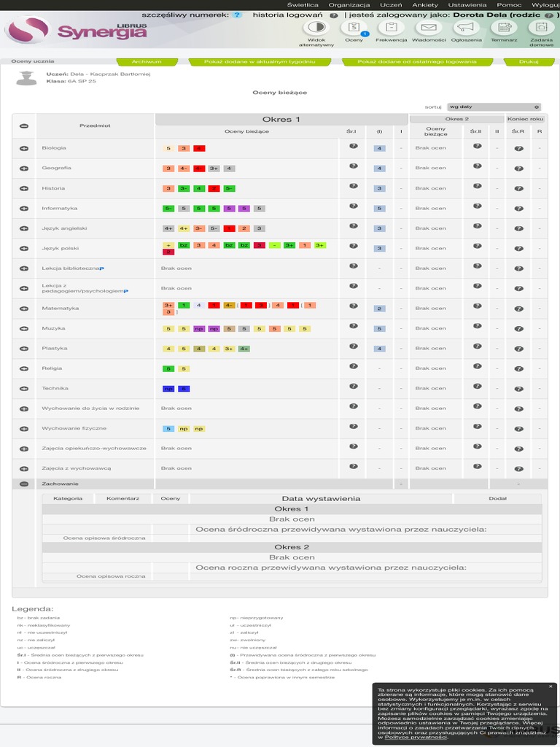Expand the Informatyka row
Image resolution: width=560 pixels, height=747 pixels.
[x=24, y=208]
